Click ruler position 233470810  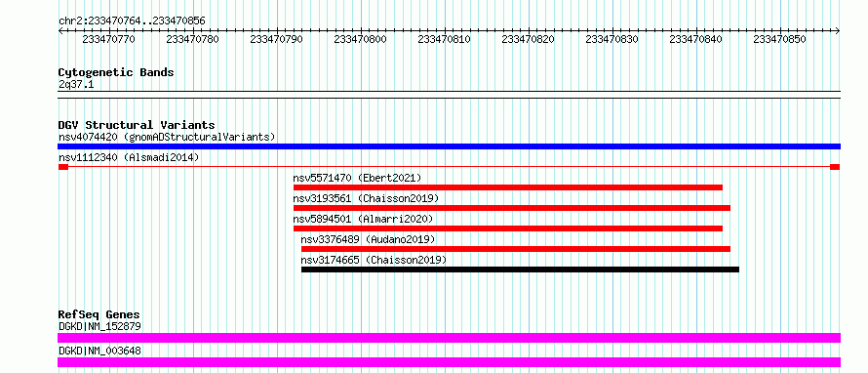click(x=444, y=39)
